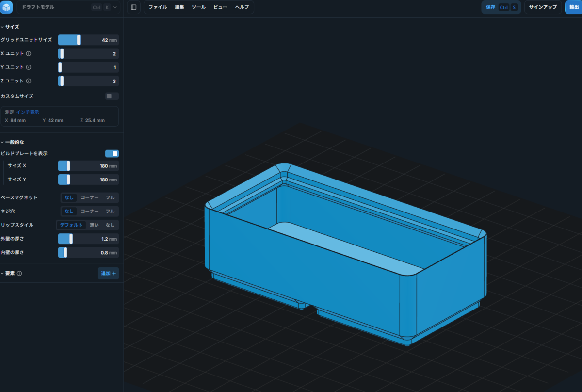Enable the カスタムサイズ switch

pos(112,96)
